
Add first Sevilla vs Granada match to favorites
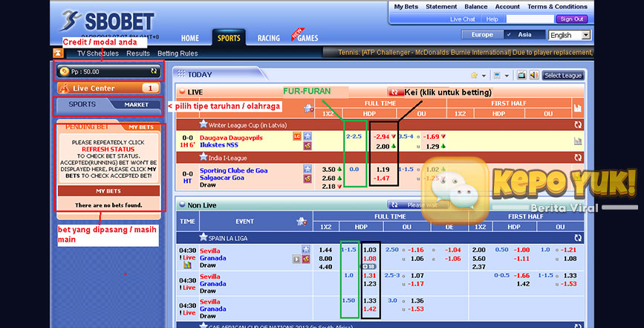(306, 249)
